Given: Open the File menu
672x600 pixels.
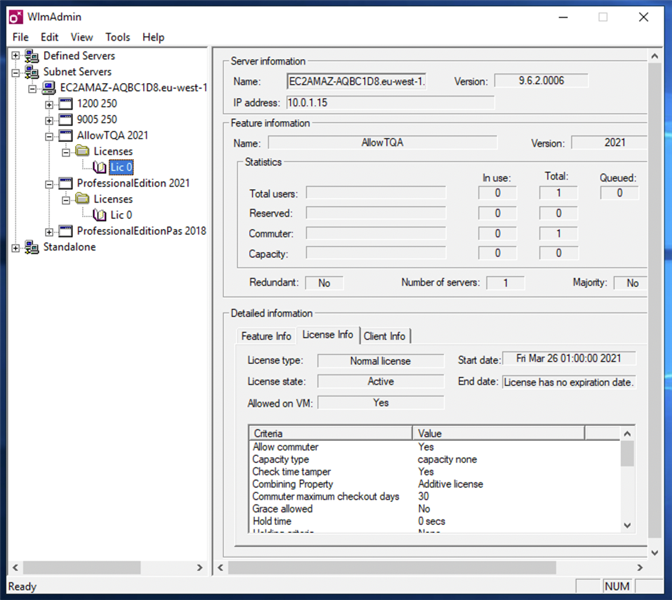Looking at the screenshot, I should tap(20, 37).
